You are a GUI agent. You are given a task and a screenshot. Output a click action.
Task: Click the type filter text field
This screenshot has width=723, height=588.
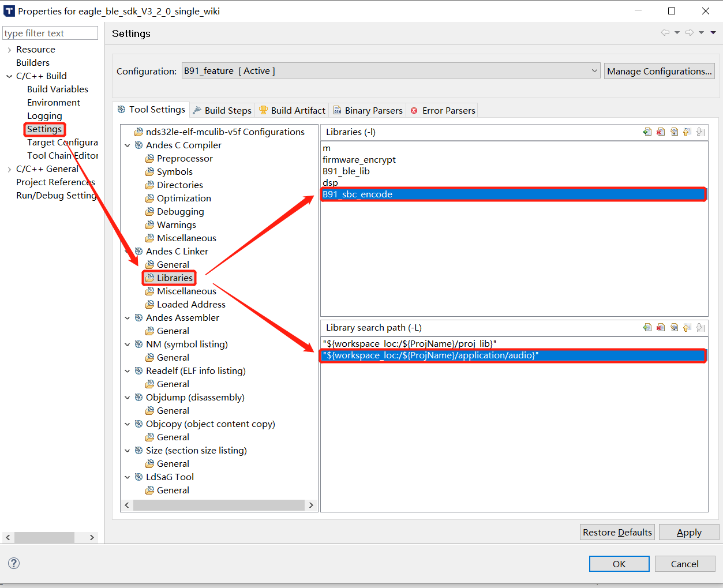(50, 33)
